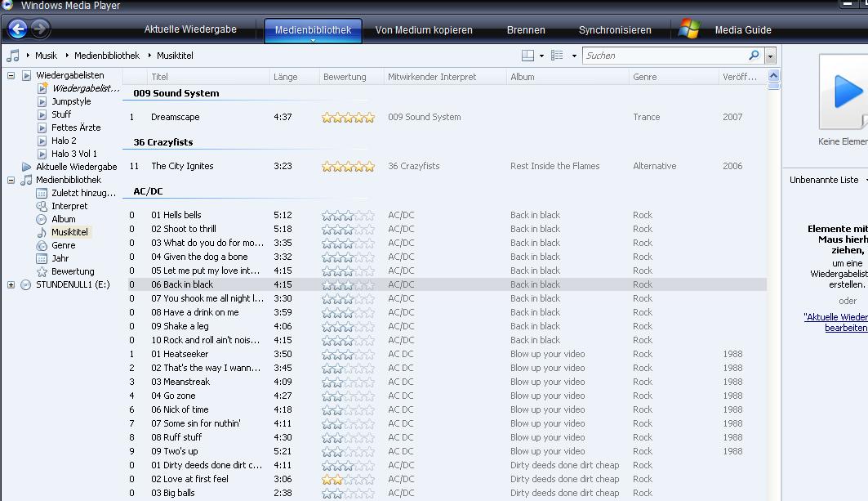Click the Medienbibliothek music icon in tree
The image size is (868, 501).
(27, 180)
